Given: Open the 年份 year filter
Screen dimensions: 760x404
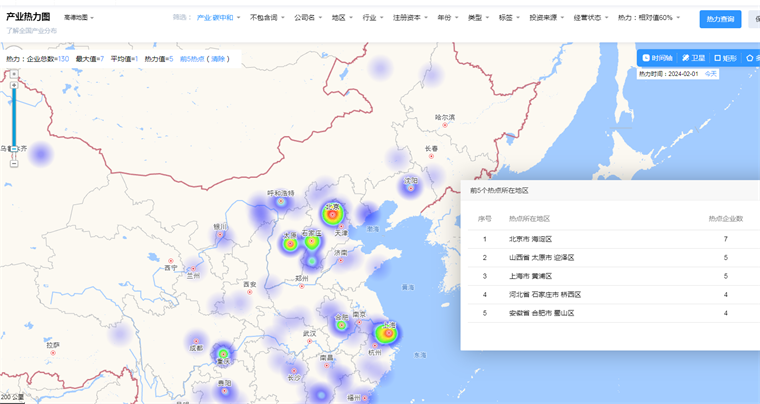Looking at the screenshot, I should point(448,17).
